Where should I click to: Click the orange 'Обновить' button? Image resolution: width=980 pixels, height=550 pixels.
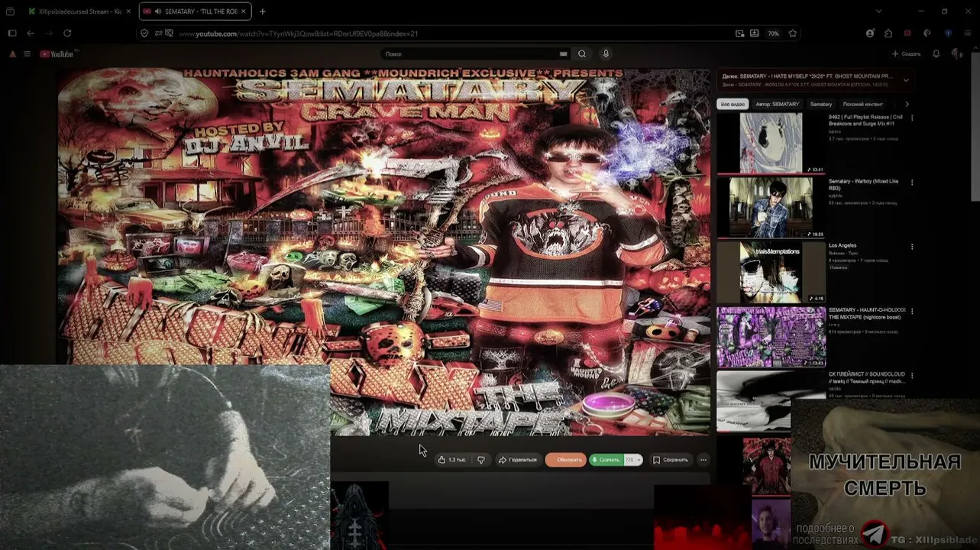coord(565,460)
